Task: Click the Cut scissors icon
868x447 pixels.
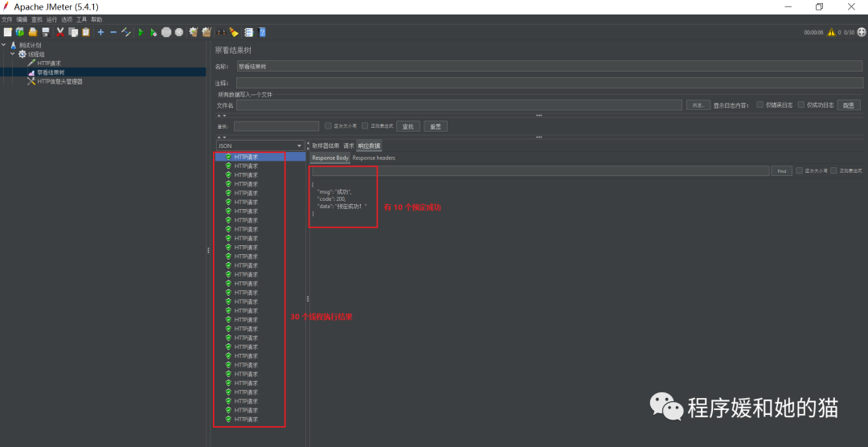Action: pyautogui.click(x=60, y=32)
